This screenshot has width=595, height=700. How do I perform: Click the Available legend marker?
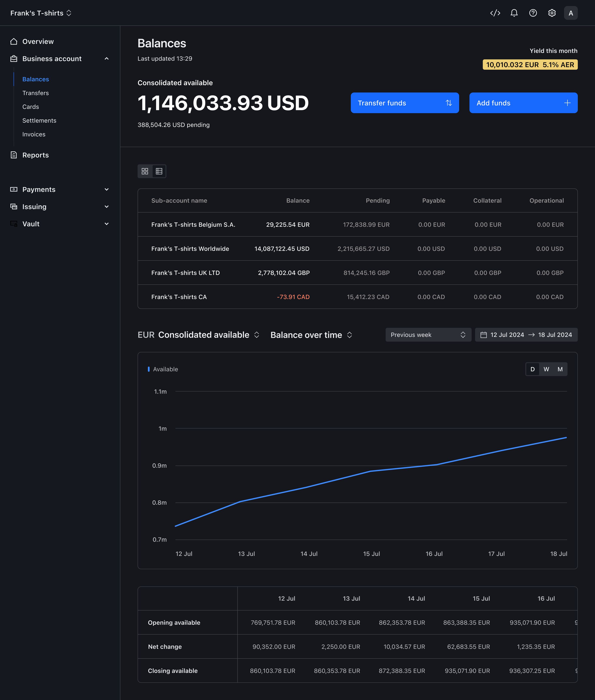pyautogui.click(x=149, y=369)
